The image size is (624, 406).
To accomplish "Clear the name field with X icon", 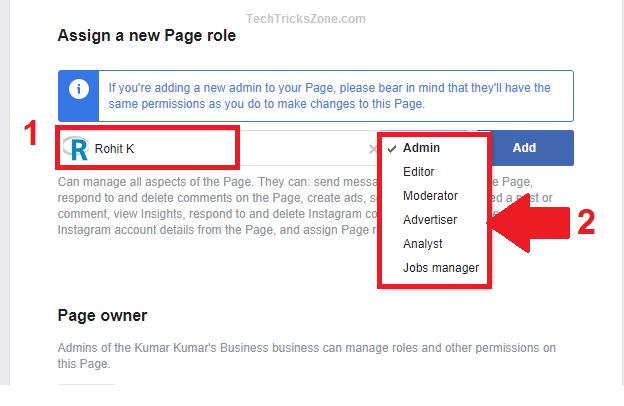I will click(372, 149).
